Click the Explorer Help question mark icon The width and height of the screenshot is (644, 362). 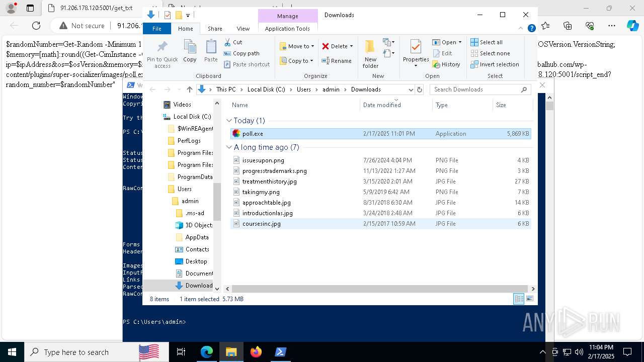click(x=532, y=29)
